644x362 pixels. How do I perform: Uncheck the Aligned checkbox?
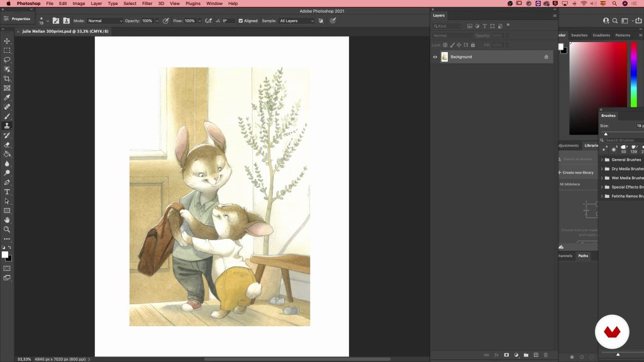(x=241, y=21)
